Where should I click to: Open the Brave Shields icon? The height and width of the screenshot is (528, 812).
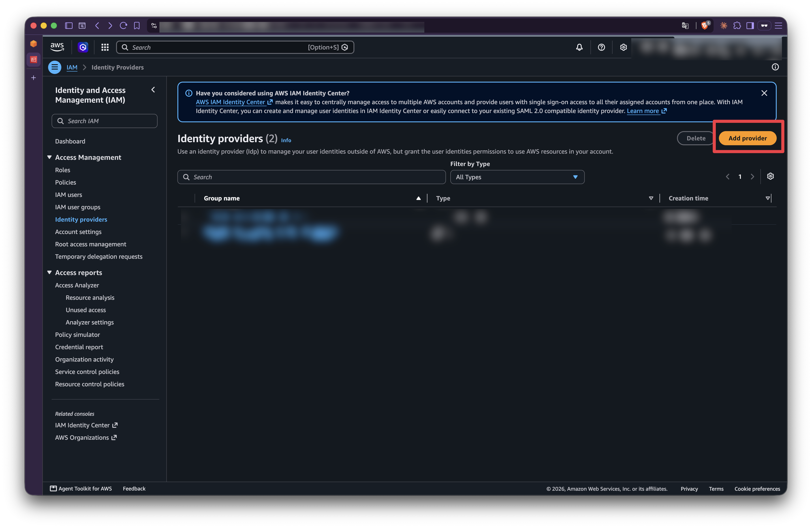pyautogui.click(x=705, y=25)
